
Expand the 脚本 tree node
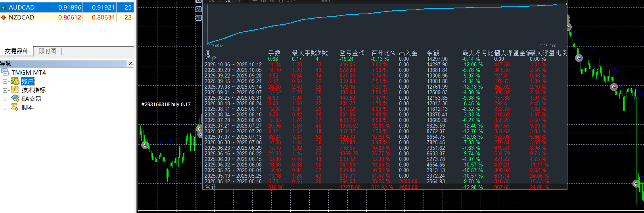point(5,108)
